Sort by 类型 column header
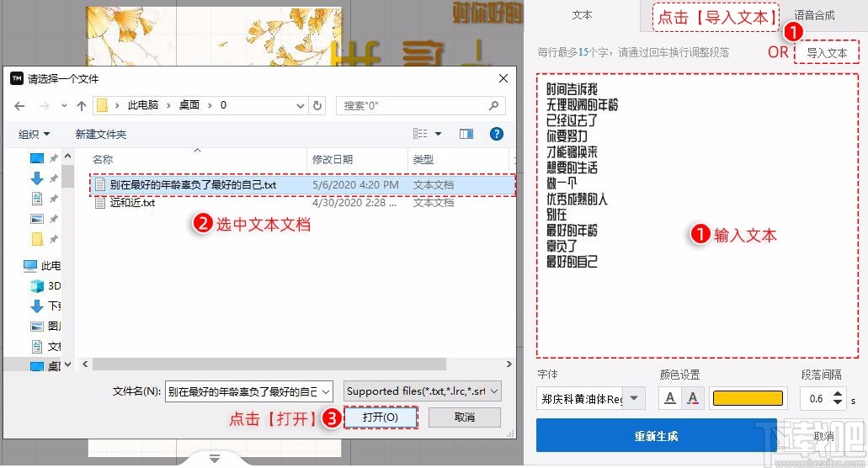Screen dimensions: 868x468 pyautogui.click(x=423, y=159)
